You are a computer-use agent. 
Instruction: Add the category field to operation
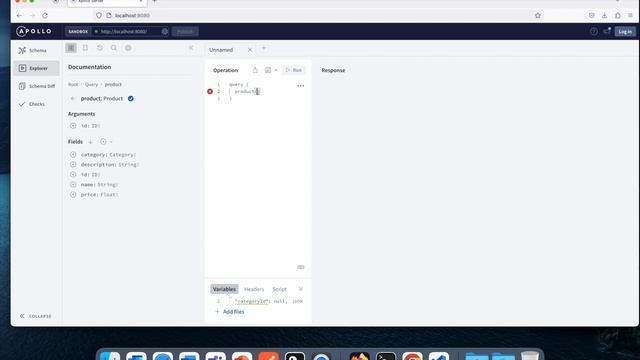[x=73, y=154]
